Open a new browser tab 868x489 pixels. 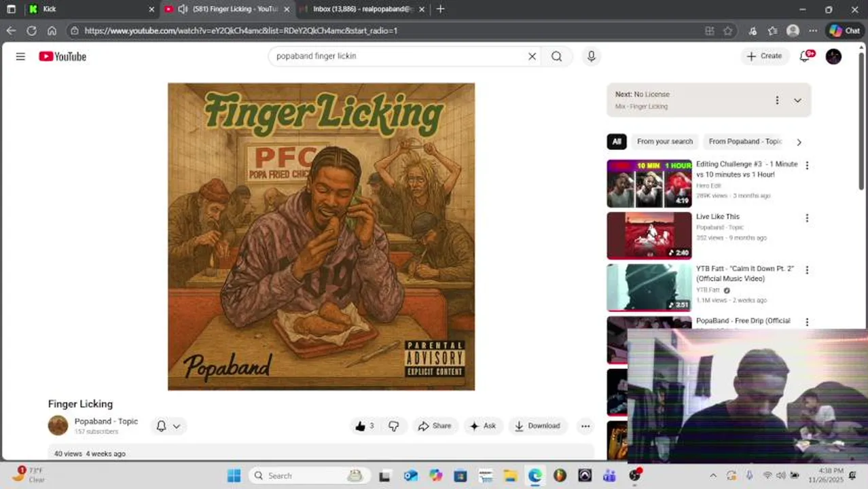pos(440,9)
